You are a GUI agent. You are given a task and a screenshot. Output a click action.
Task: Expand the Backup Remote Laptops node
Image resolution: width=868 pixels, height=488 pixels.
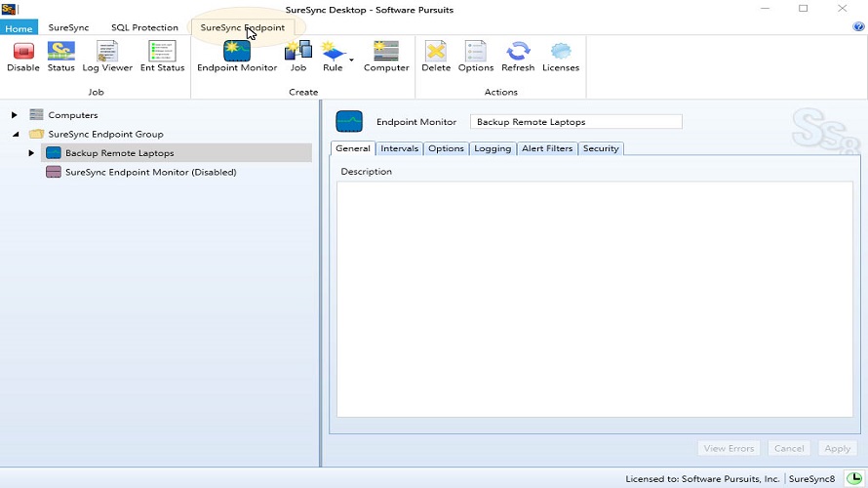click(31, 153)
